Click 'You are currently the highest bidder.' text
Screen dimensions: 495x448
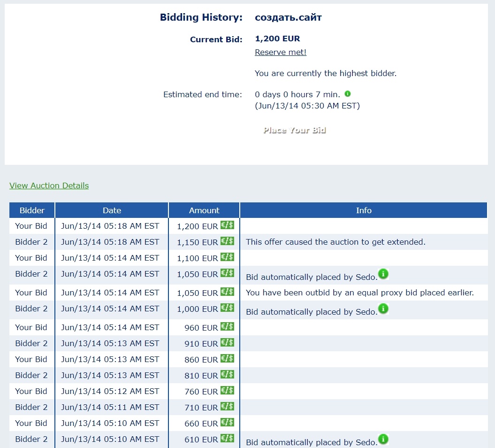pos(326,73)
